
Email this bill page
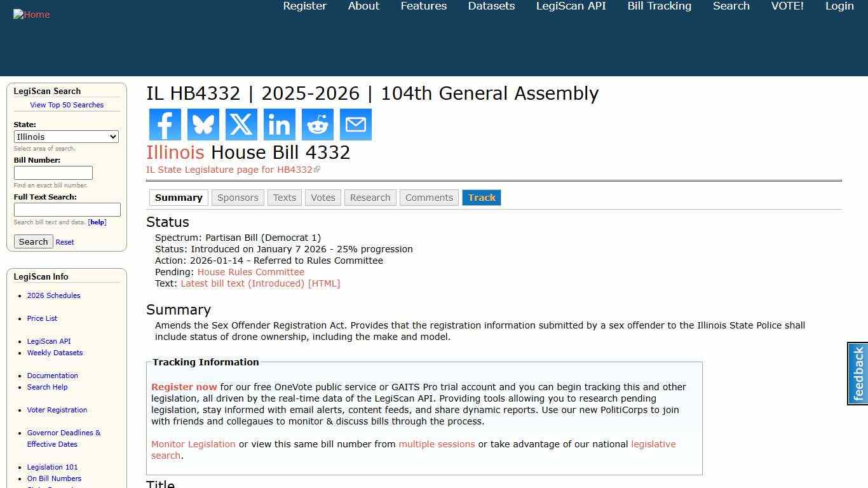pyautogui.click(x=355, y=124)
